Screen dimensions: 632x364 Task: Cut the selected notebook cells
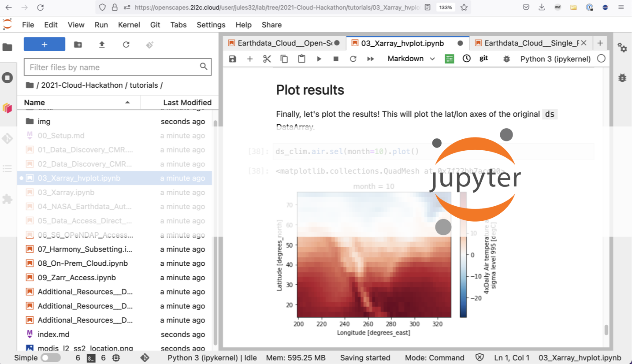(x=267, y=58)
